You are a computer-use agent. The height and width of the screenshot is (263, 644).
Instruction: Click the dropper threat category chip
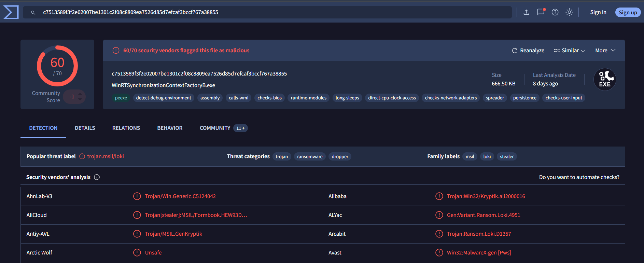[340, 157]
